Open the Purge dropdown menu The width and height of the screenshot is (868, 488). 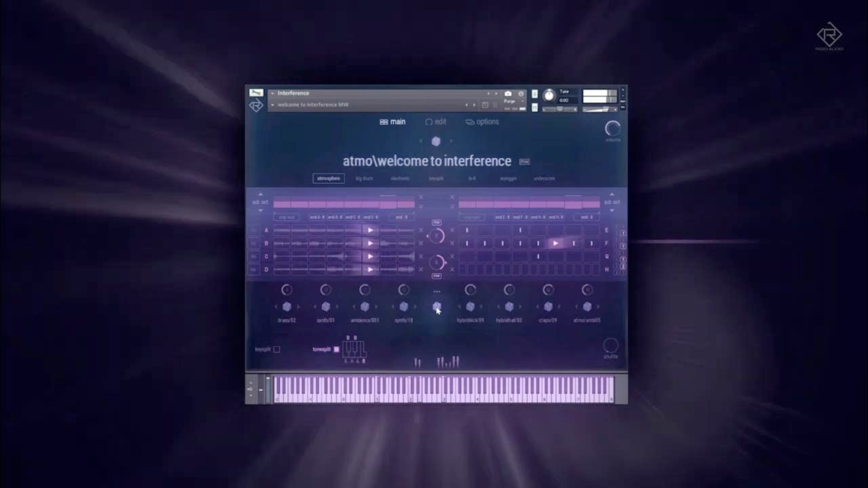click(x=510, y=101)
